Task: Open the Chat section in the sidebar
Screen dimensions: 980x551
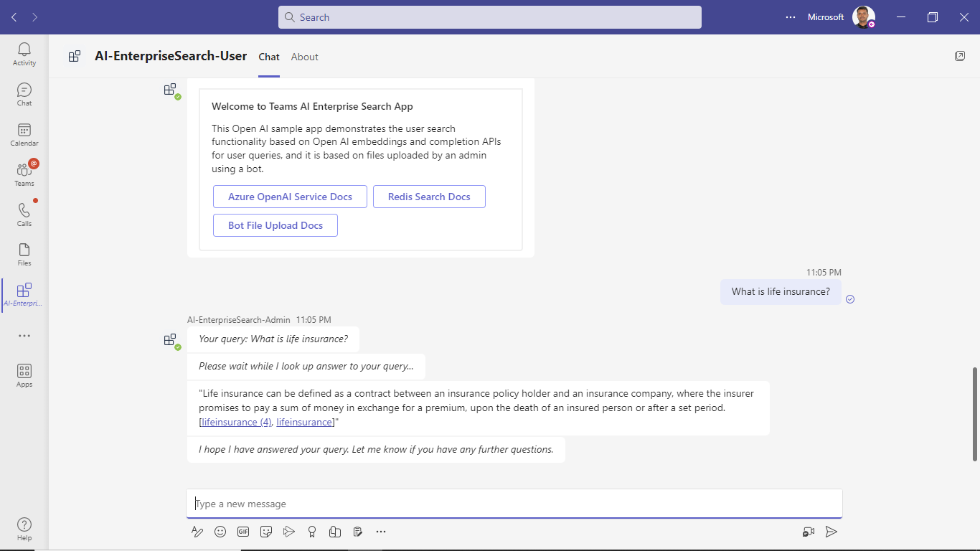Action: [x=24, y=94]
